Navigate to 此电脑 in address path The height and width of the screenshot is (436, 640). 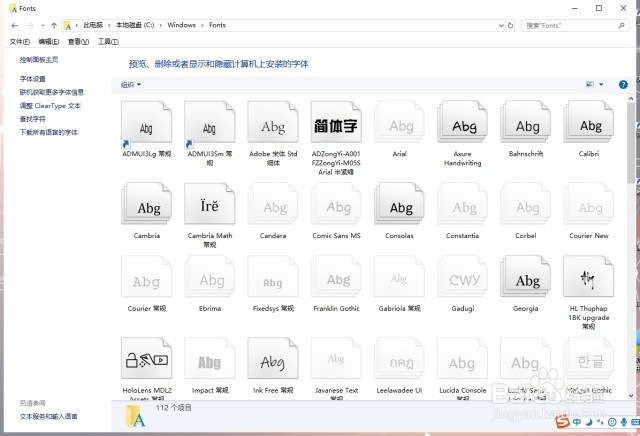[93, 25]
